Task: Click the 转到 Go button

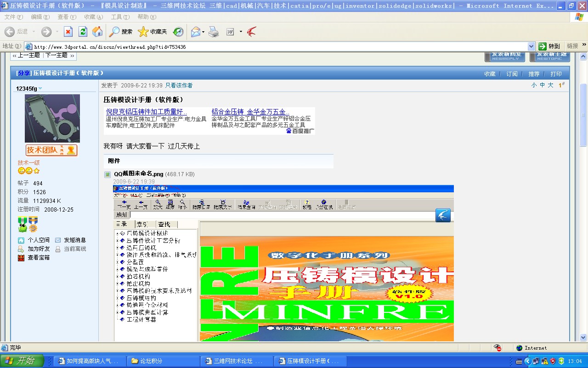Action: tap(550, 46)
